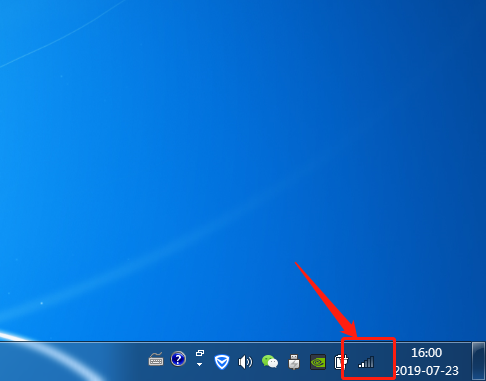Click the Show desktop button

[x=478, y=361]
